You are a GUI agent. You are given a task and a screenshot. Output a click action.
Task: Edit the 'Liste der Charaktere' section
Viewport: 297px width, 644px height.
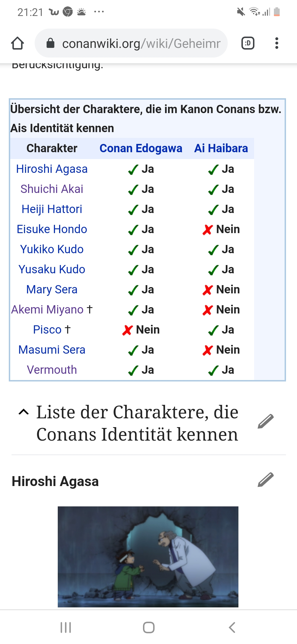[x=266, y=421]
